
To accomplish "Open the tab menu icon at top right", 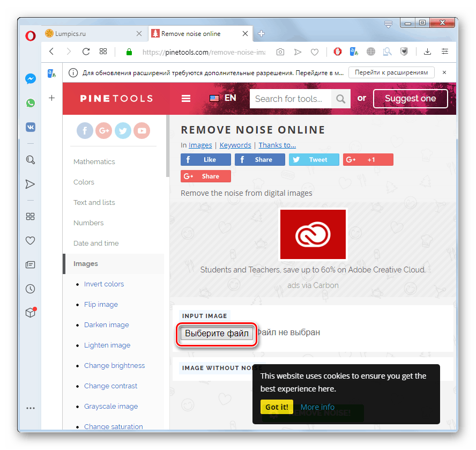I will 388,24.
